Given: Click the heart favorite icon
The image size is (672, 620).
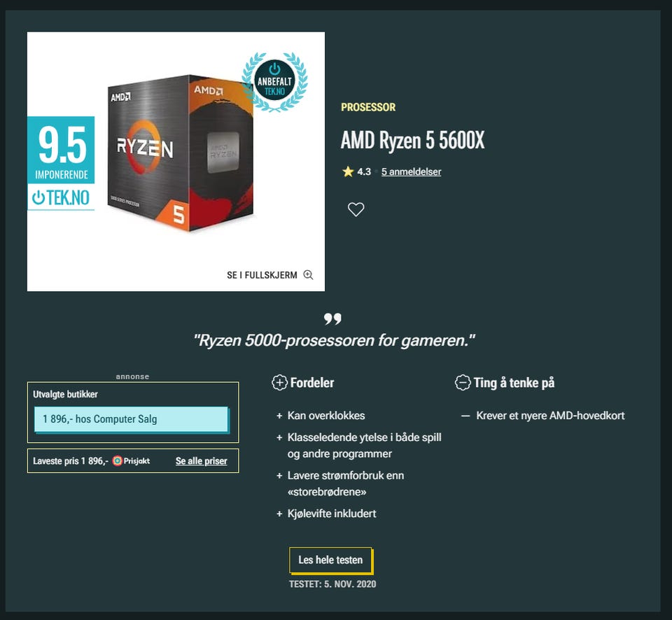Looking at the screenshot, I should [x=356, y=209].
